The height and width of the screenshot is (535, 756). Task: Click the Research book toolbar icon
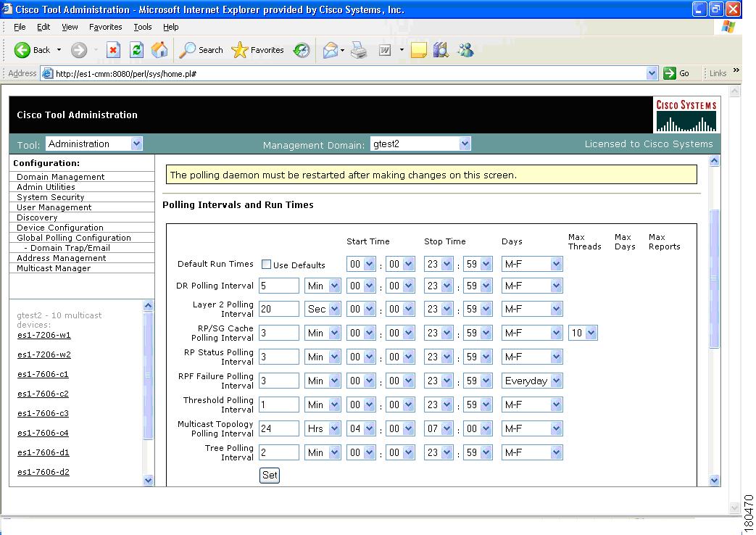pyautogui.click(x=441, y=50)
